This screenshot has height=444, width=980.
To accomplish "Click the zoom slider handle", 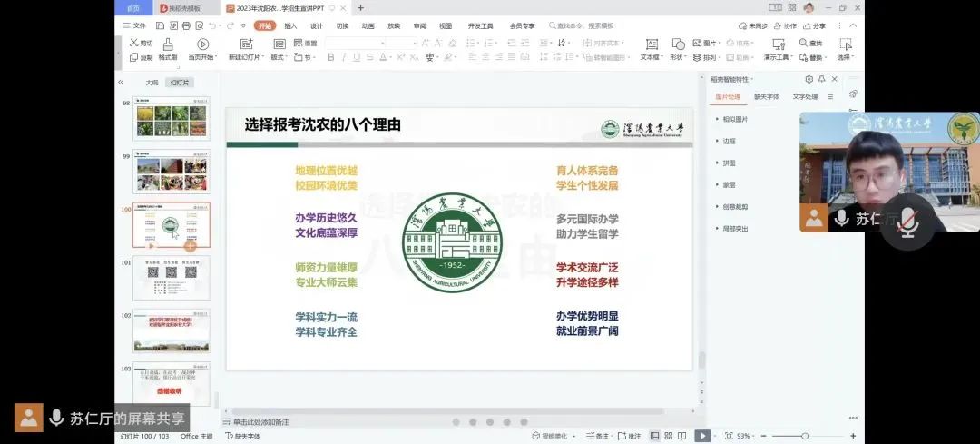I will (805, 436).
